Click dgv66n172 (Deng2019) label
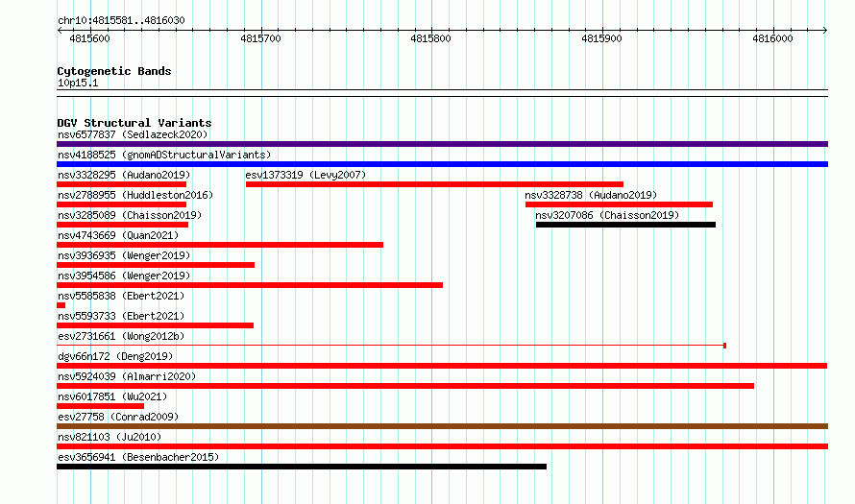Image resolution: width=855 pixels, height=504 pixels. click(x=115, y=356)
